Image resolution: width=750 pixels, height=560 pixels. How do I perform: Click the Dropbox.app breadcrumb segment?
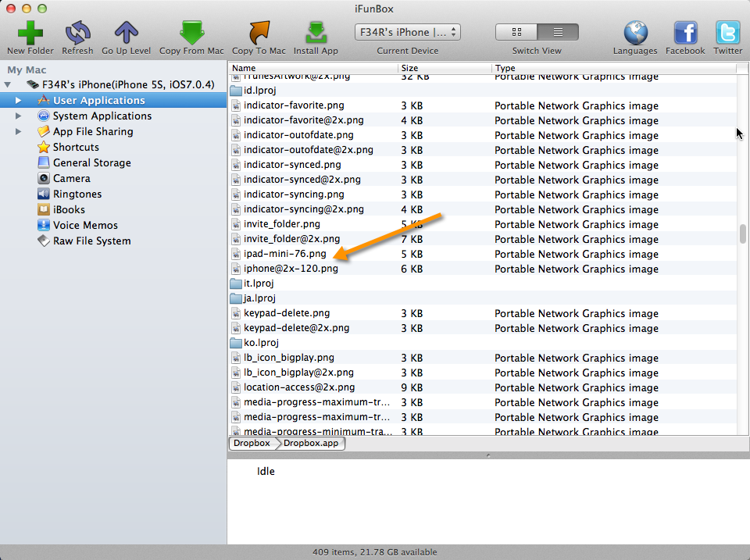[x=311, y=444]
